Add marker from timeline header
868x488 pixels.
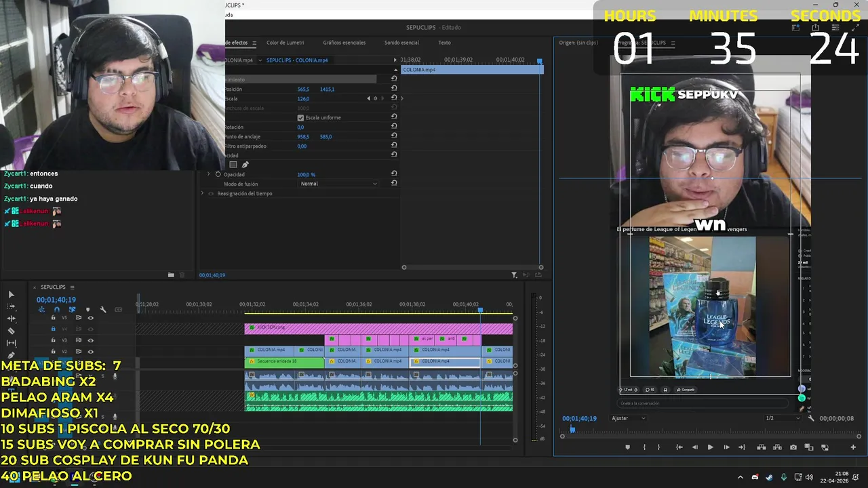[87, 310]
